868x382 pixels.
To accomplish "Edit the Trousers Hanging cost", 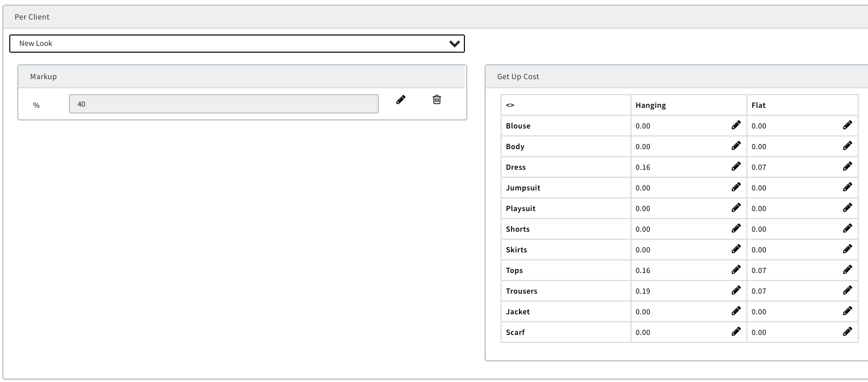I will coord(736,290).
